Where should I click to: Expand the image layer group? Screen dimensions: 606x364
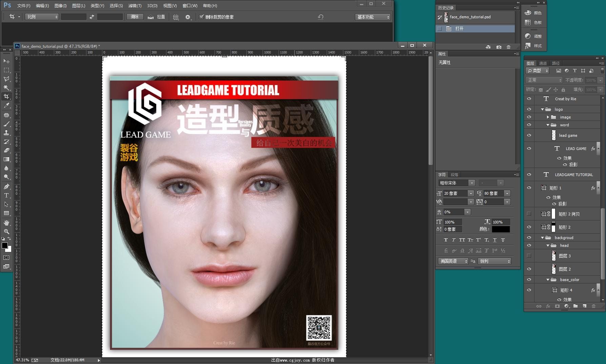[x=548, y=117]
